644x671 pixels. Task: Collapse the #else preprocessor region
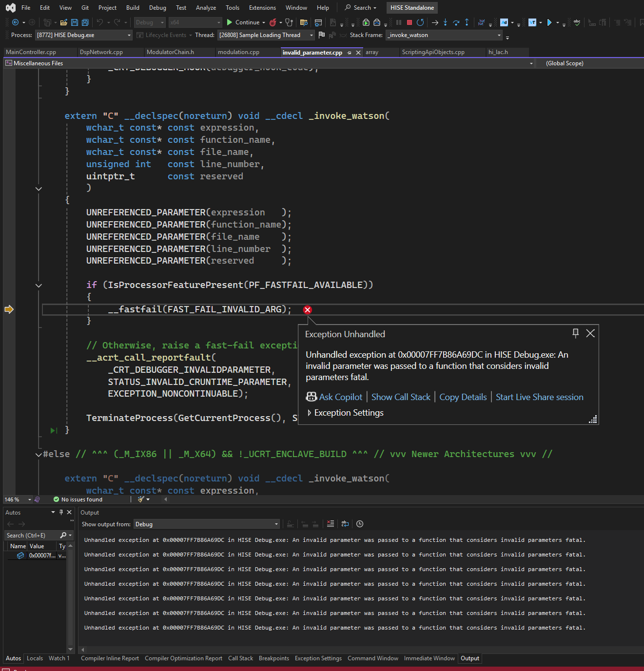(x=39, y=455)
